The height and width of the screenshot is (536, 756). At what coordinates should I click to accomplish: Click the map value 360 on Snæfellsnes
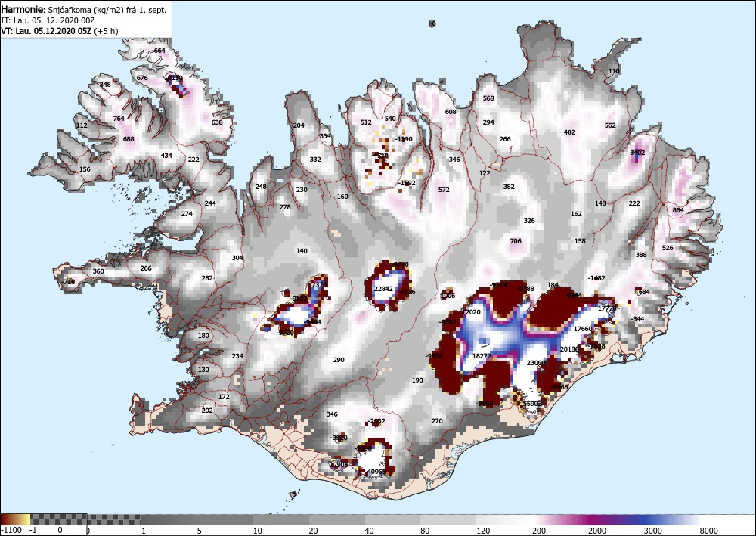98,271
